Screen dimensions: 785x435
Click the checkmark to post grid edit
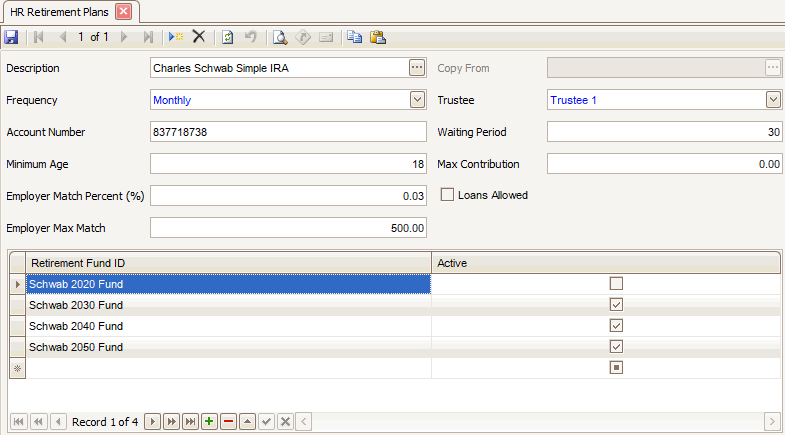[266, 421]
